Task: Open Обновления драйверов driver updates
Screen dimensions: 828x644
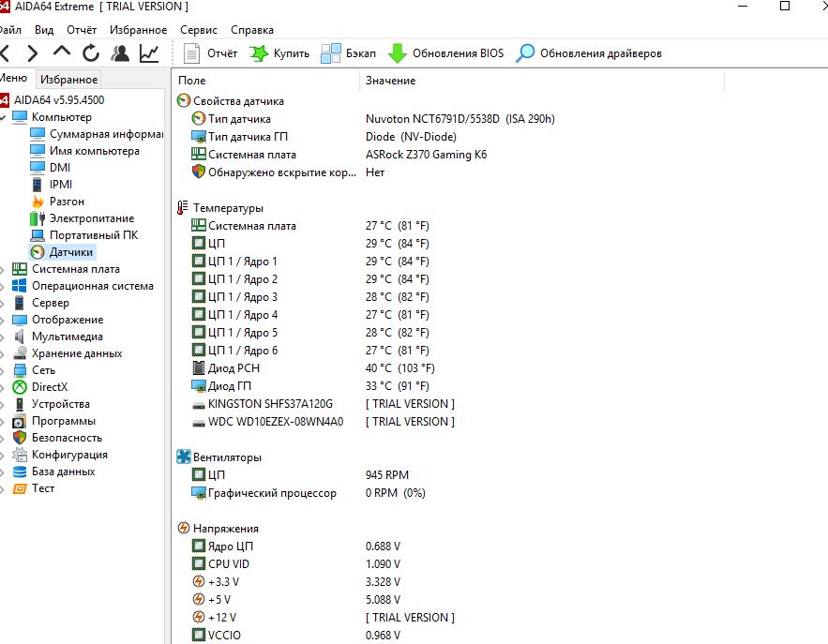Action: click(588, 53)
